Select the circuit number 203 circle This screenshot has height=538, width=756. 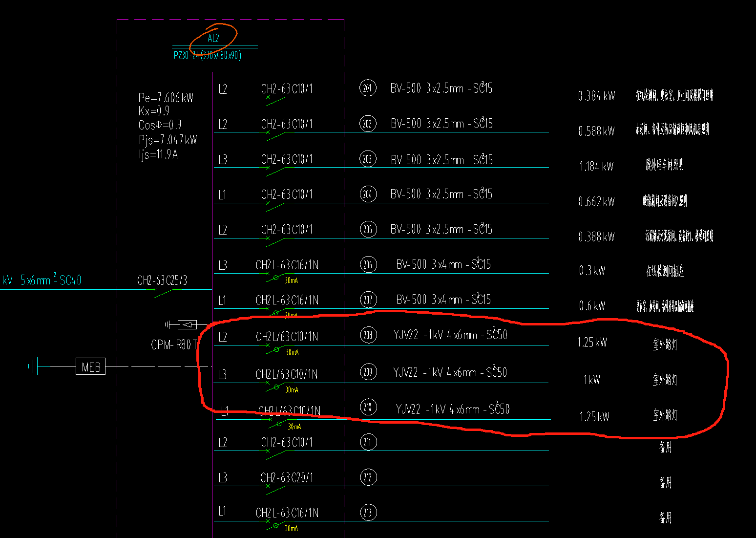(368, 159)
